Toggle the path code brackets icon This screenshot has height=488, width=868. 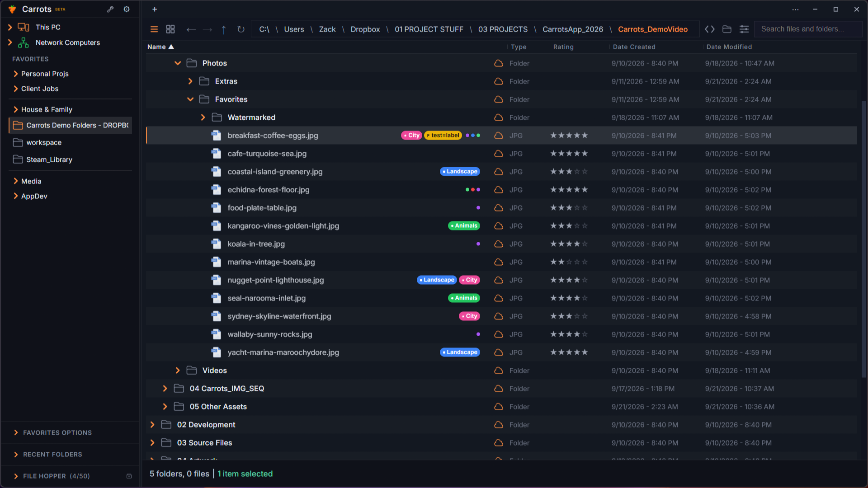tap(710, 29)
